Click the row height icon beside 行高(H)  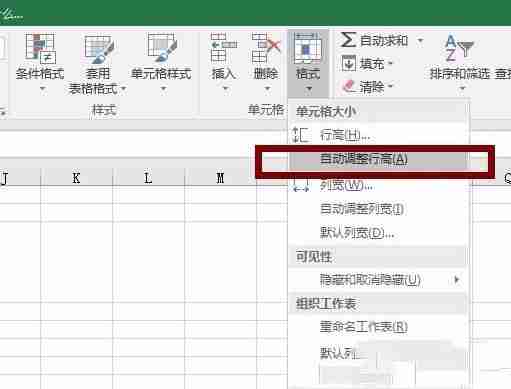point(301,135)
